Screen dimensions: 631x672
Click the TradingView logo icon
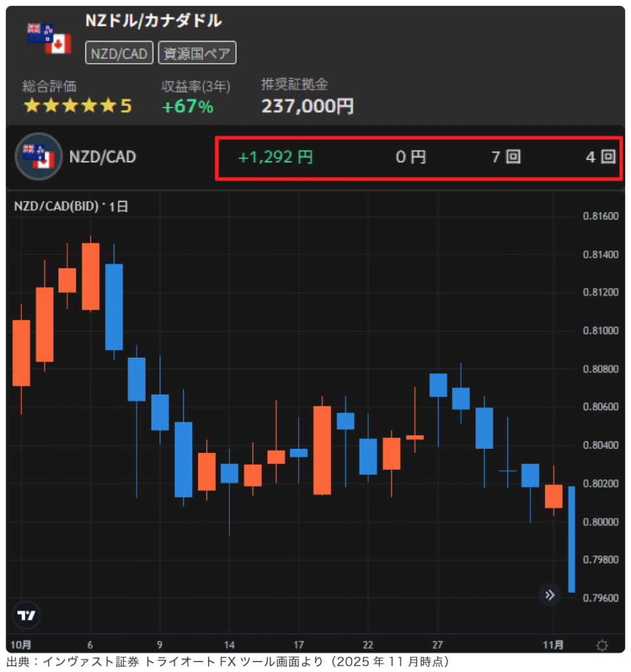(27, 615)
